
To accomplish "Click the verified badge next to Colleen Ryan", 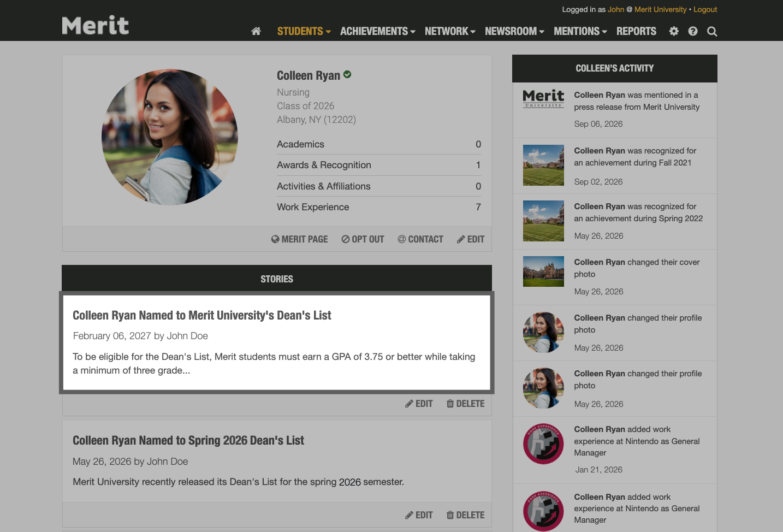I will [x=348, y=74].
